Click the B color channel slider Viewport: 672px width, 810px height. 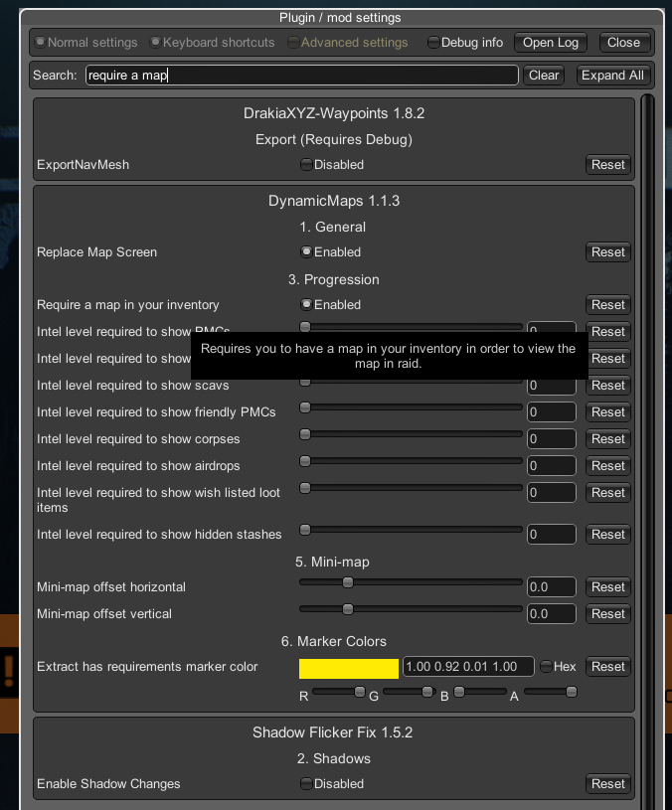(480, 692)
